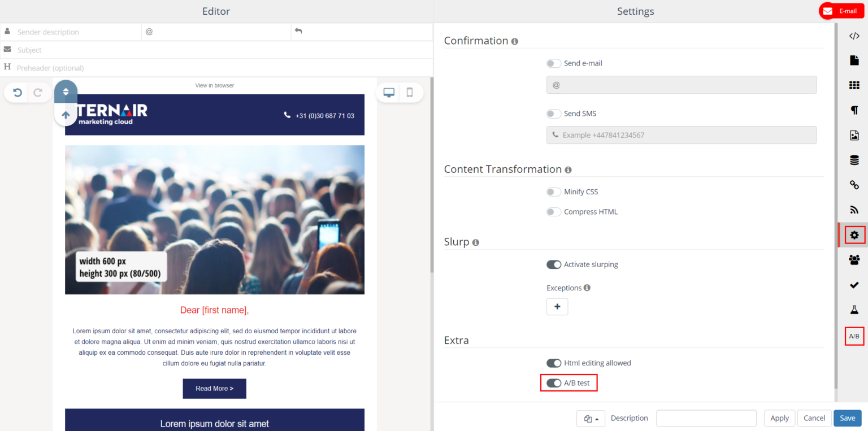Add a slurp exception with plus button
Viewport: 868px width, 431px height.
click(x=557, y=307)
